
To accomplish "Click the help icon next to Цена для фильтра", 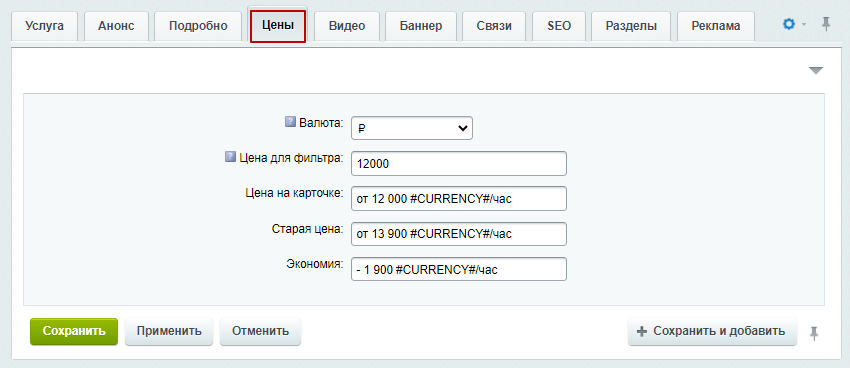I will tap(230, 157).
